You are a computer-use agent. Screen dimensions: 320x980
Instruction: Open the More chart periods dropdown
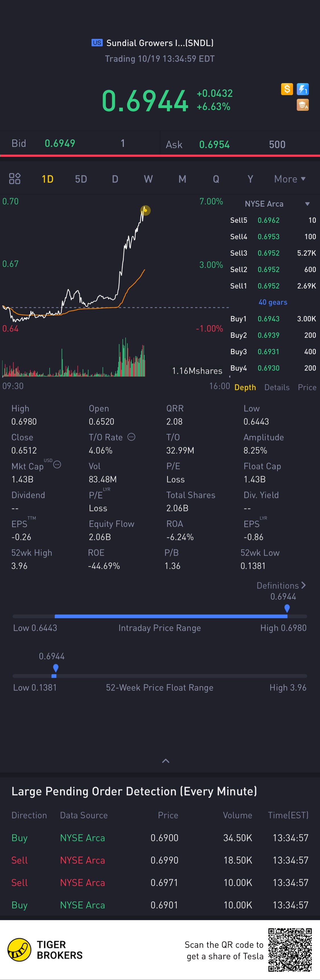coord(290,179)
